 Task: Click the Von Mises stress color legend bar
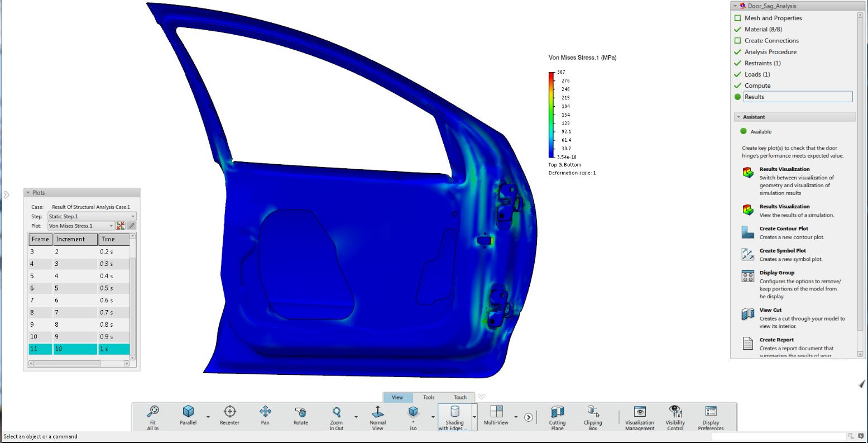[x=552, y=115]
